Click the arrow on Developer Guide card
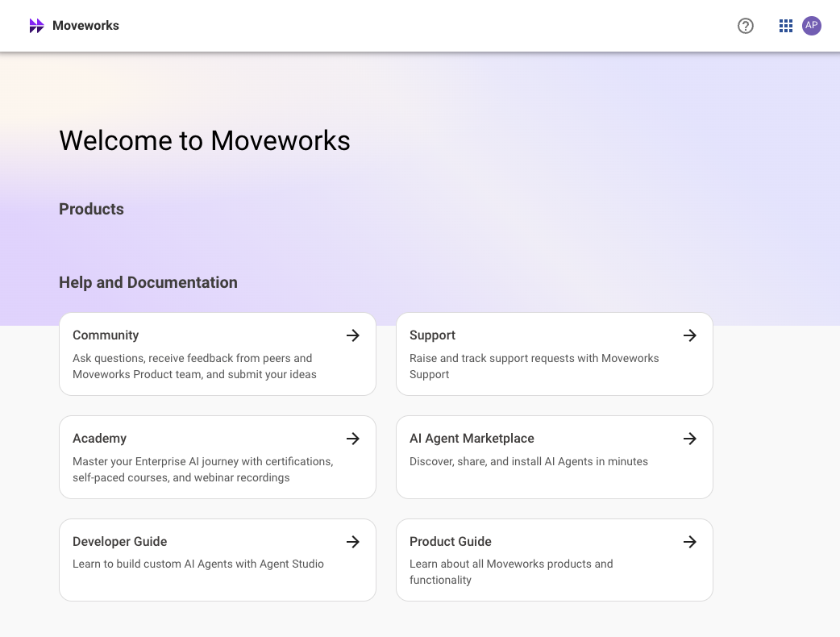 click(352, 542)
